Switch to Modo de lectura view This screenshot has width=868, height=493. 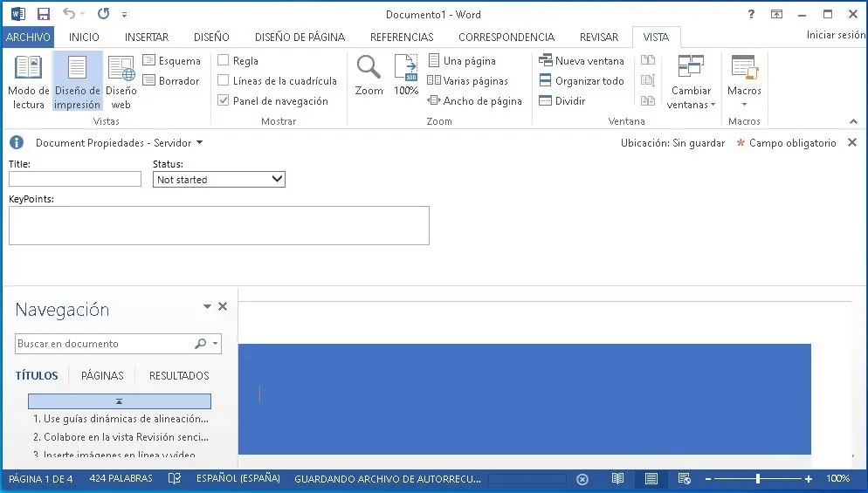[28, 81]
